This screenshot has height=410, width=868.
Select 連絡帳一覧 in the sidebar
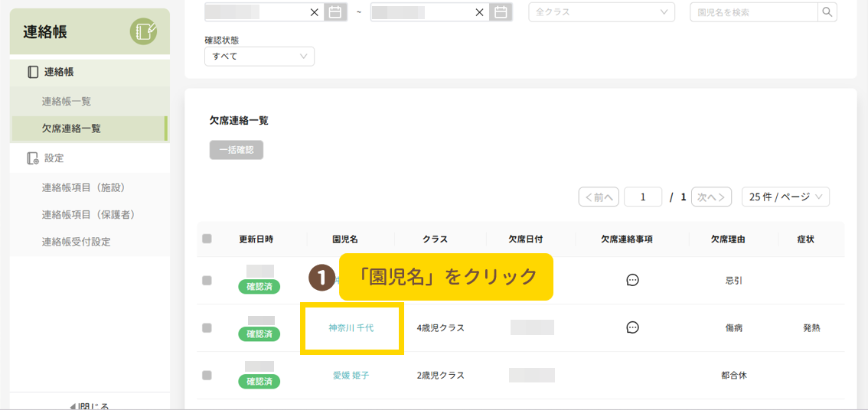pyautogui.click(x=67, y=101)
